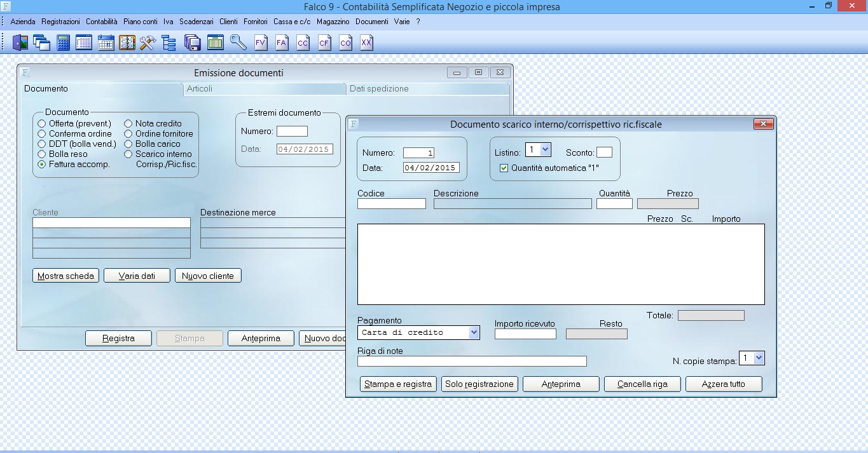Open the Scadenzari menu
The height and width of the screenshot is (453, 868).
click(x=196, y=22)
